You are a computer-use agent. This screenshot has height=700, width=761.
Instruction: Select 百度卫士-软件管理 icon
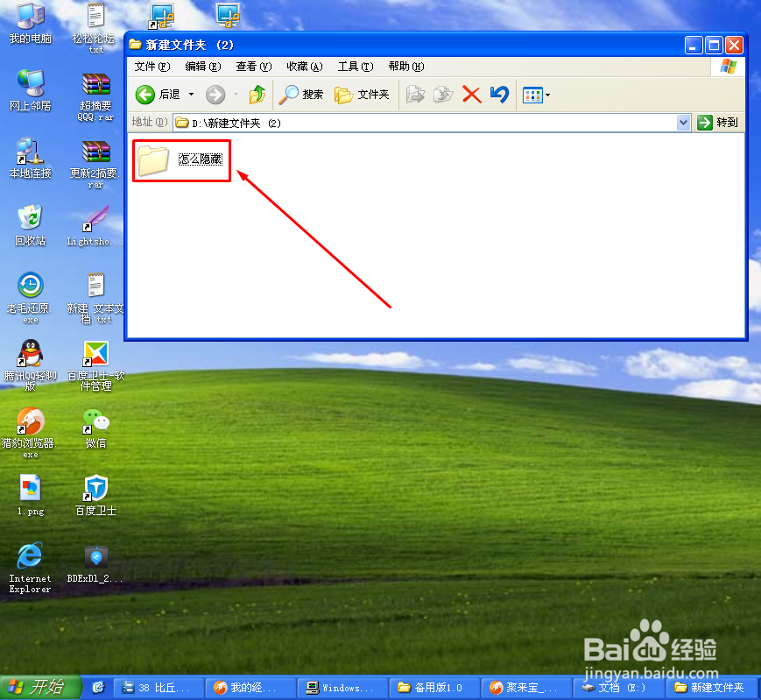[95, 365]
